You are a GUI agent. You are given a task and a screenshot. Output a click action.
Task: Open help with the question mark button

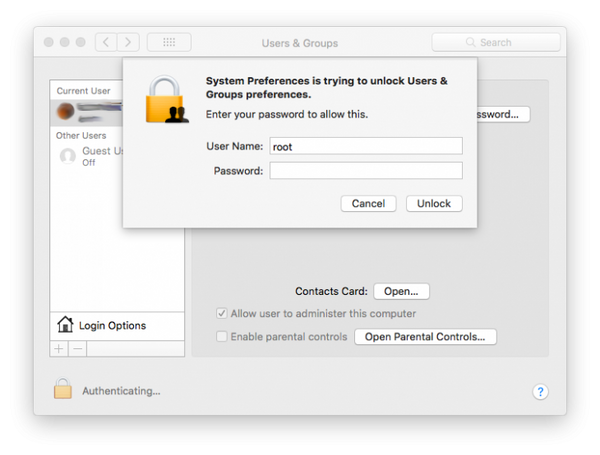pyautogui.click(x=540, y=391)
